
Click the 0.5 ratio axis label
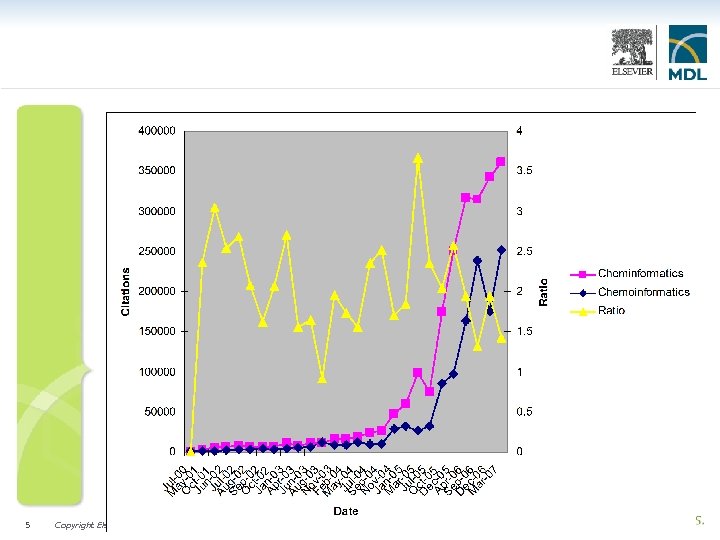click(x=524, y=412)
